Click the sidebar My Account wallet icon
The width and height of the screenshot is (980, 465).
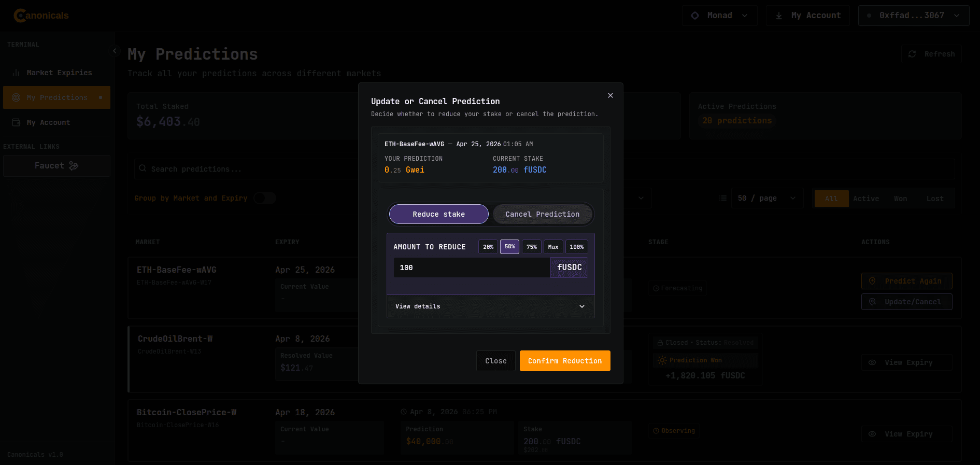tap(16, 122)
